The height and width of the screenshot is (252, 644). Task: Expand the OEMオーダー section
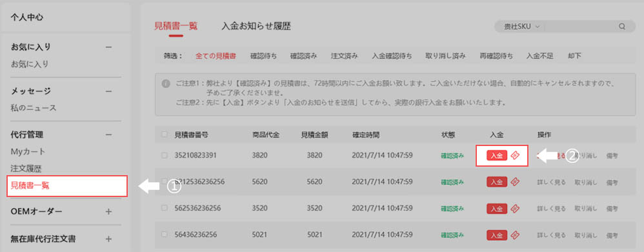[108, 212]
